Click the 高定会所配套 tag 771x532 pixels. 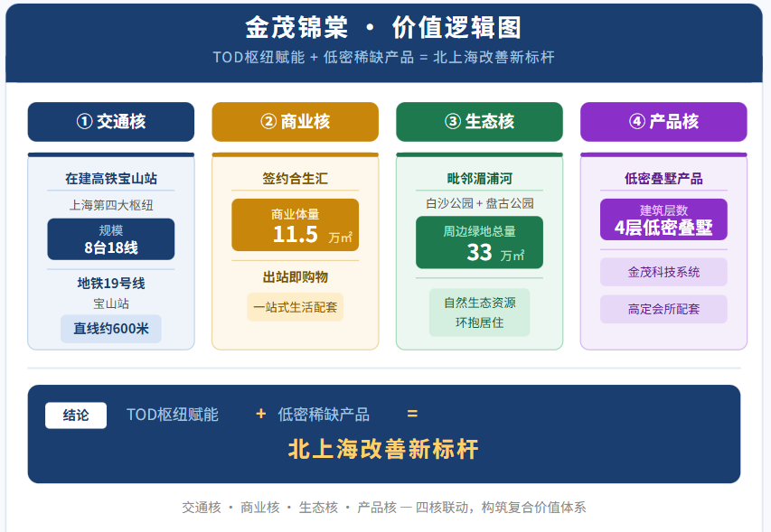pos(663,309)
